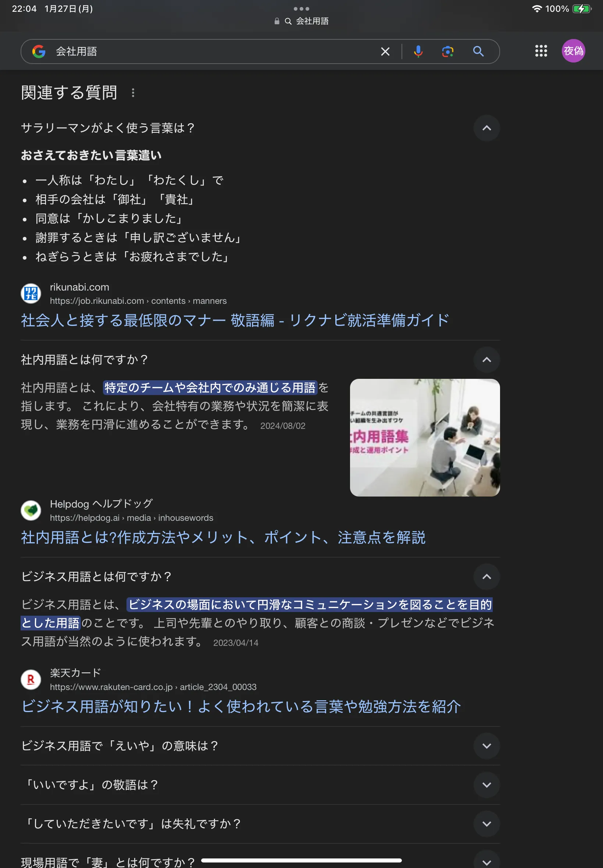Open options dots beside 関連する質問
This screenshot has height=868, width=603.
(x=133, y=93)
